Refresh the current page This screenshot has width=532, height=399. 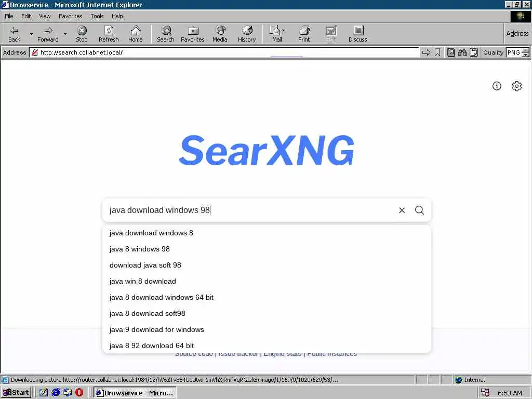click(109, 34)
